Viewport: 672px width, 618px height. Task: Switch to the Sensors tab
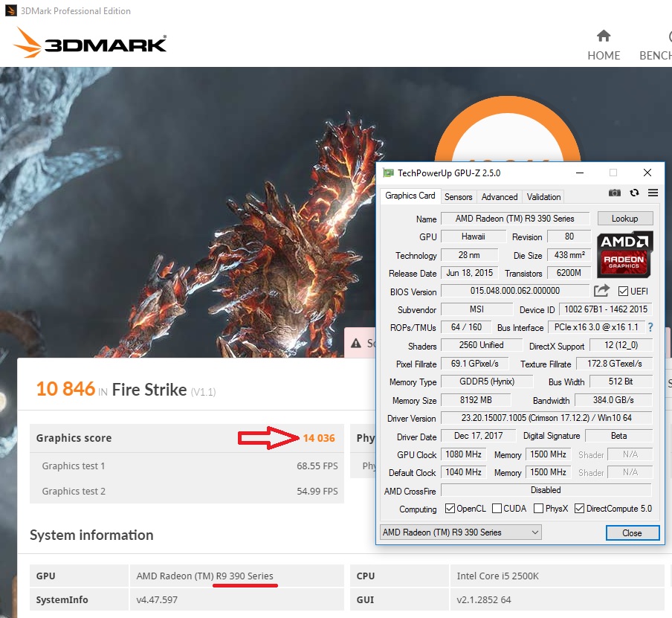coord(458,197)
